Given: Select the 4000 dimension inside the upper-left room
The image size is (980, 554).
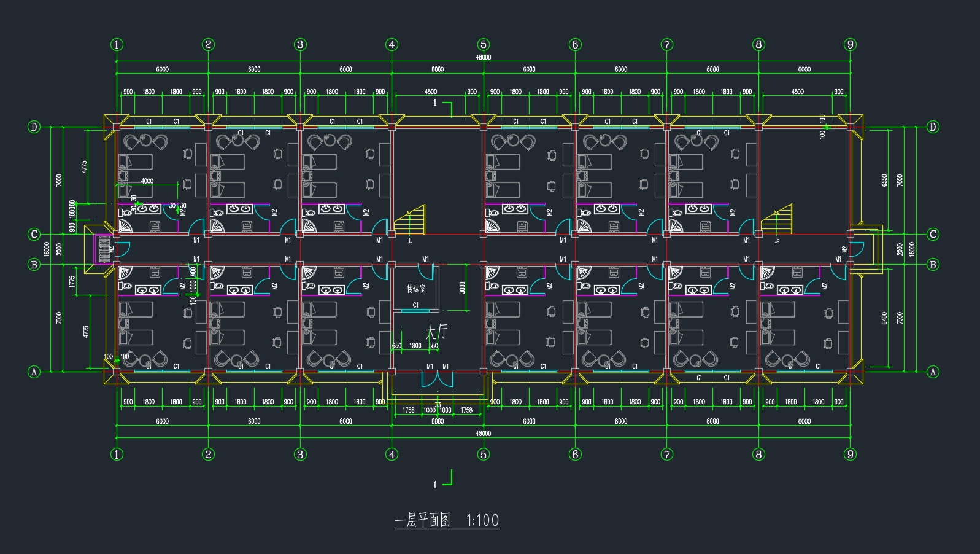Looking at the screenshot, I should click(x=147, y=181).
